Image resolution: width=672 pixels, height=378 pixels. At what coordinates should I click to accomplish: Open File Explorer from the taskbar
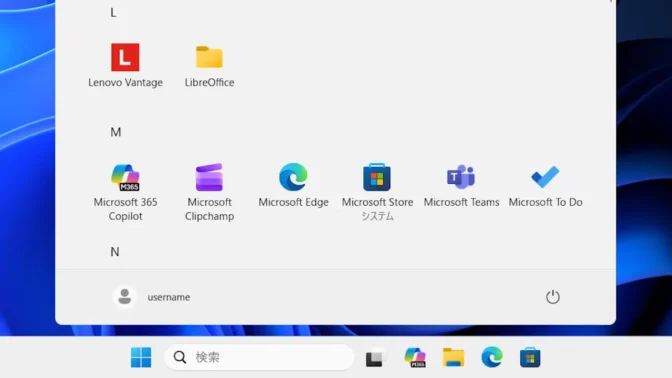[453, 357]
